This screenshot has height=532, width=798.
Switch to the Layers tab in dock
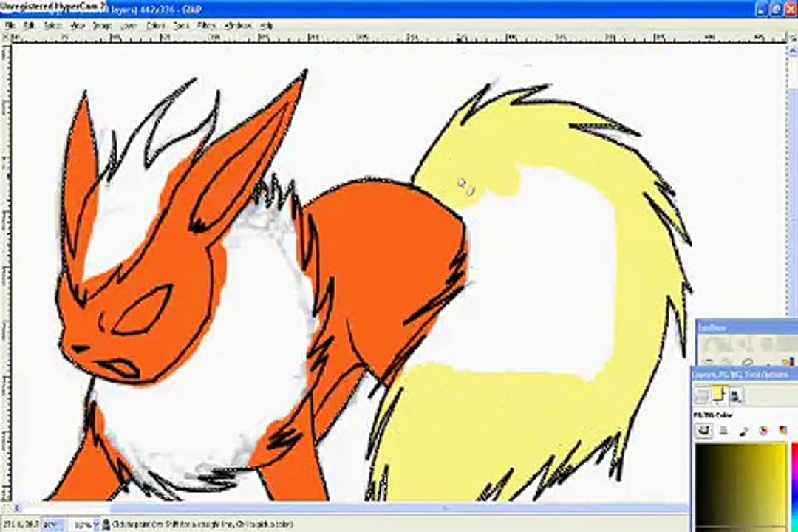[703, 396]
